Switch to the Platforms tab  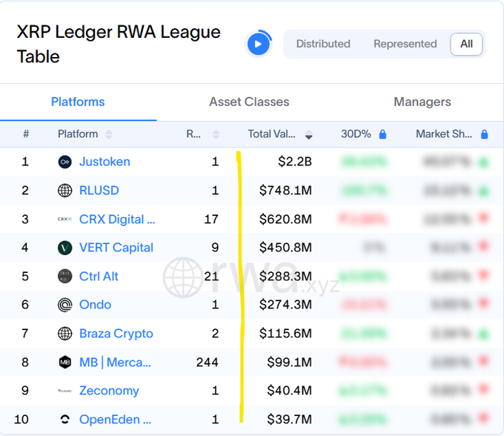coord(78,102)
